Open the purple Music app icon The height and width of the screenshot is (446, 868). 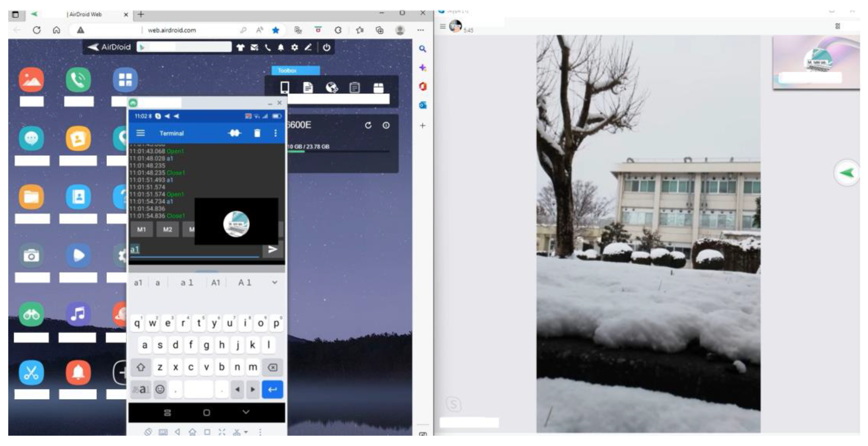click(78, 315)
